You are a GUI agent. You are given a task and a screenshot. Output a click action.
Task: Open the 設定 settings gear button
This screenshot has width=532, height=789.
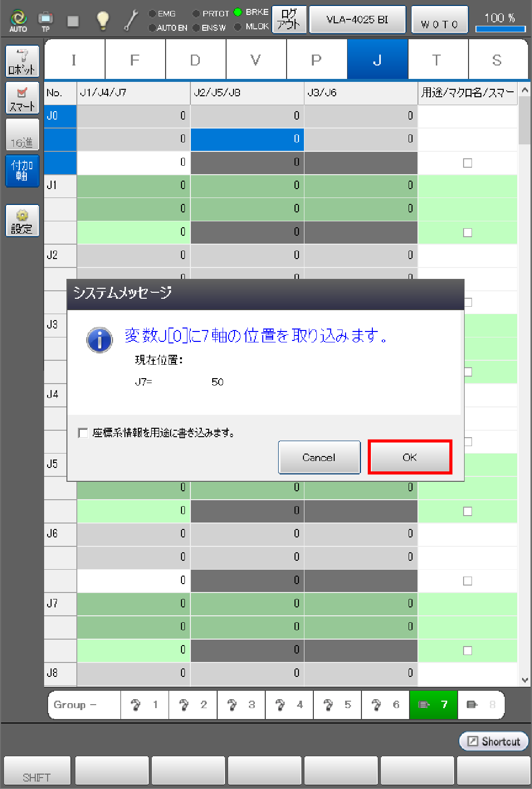coord(22,221)
